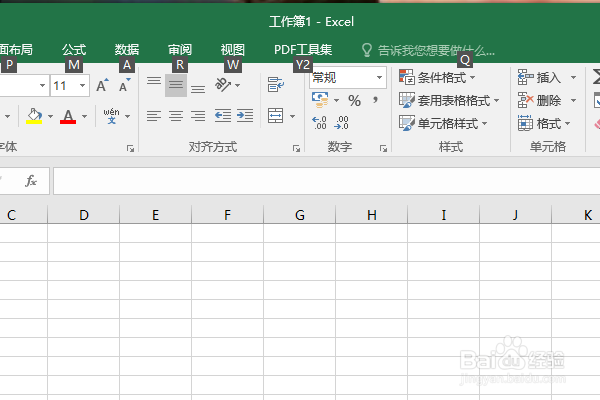Click inside the formula bar
Screen dimensions: 600x400
(326, 181)
